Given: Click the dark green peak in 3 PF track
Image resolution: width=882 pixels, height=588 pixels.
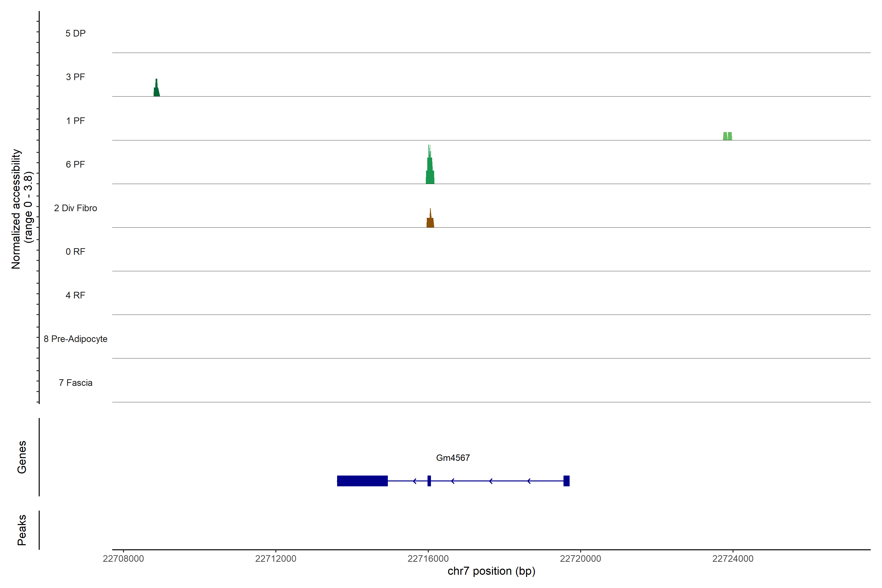Looking at the screenshot, I should click(156, 90).
